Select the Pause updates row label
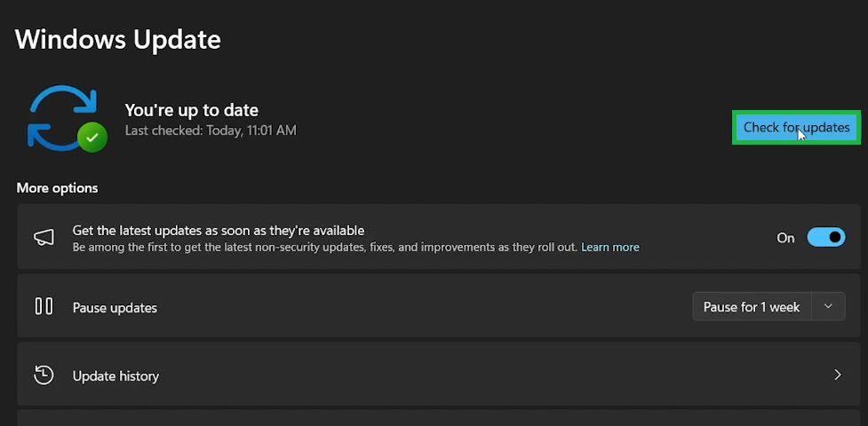This screenshot has width=868, height=426. [x=115, y=308]
